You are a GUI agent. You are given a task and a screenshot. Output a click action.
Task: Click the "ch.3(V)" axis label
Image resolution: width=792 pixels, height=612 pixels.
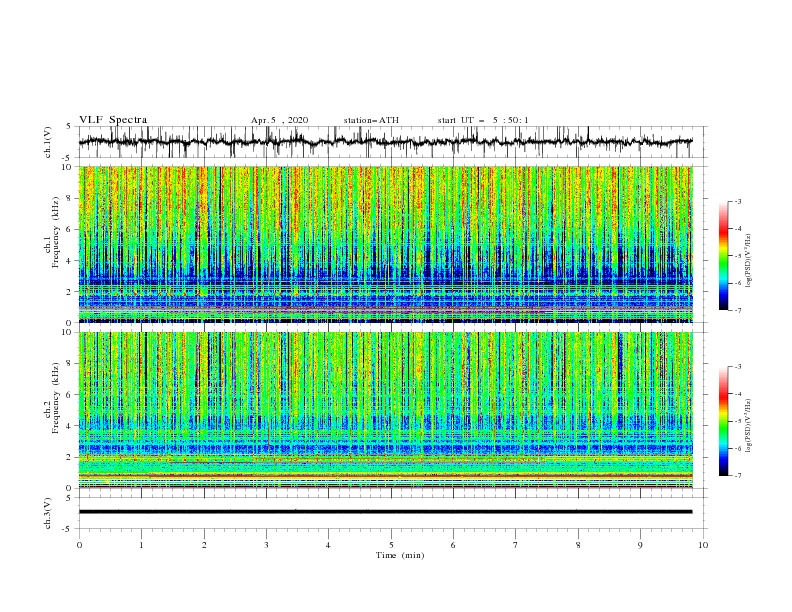click(x=48, y=513)
